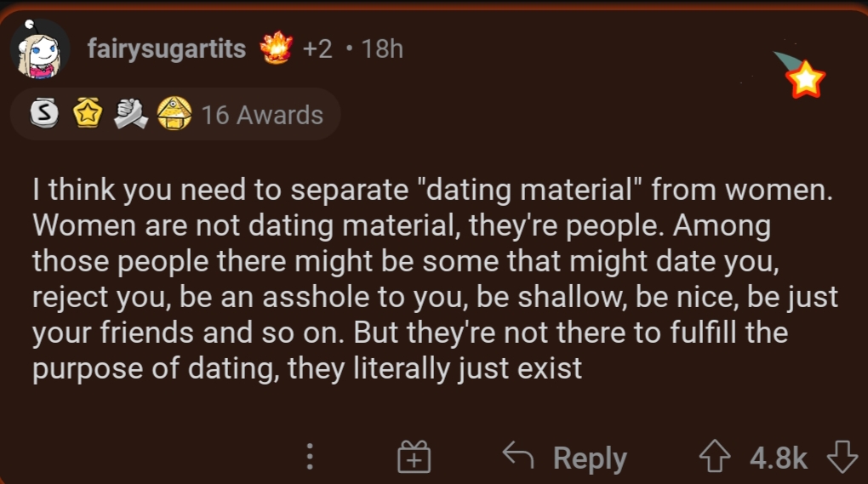This screenshot has height=484, width=868.
Task: Open the awards pill container
Action: point(175,114)
